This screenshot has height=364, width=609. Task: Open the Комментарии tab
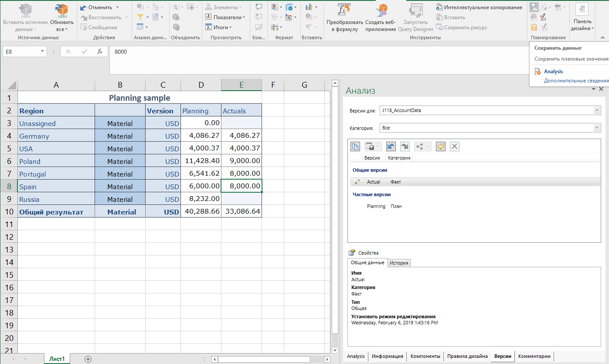(534, 356)
